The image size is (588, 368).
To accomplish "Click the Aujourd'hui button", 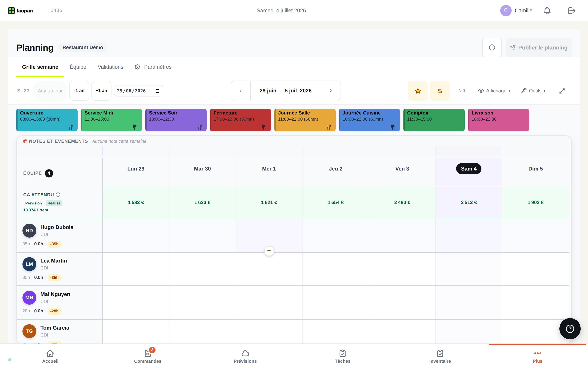I will coord(50,91).
